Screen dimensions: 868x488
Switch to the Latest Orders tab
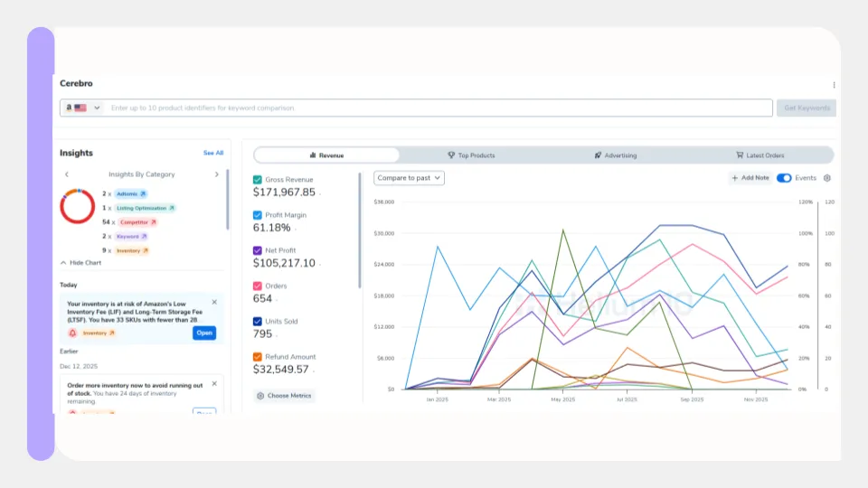pyautogui.click(x=759, y=155)
